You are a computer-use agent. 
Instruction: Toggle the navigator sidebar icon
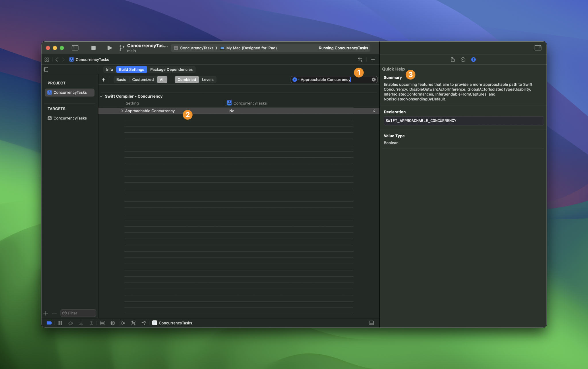[x=75, y=48]
